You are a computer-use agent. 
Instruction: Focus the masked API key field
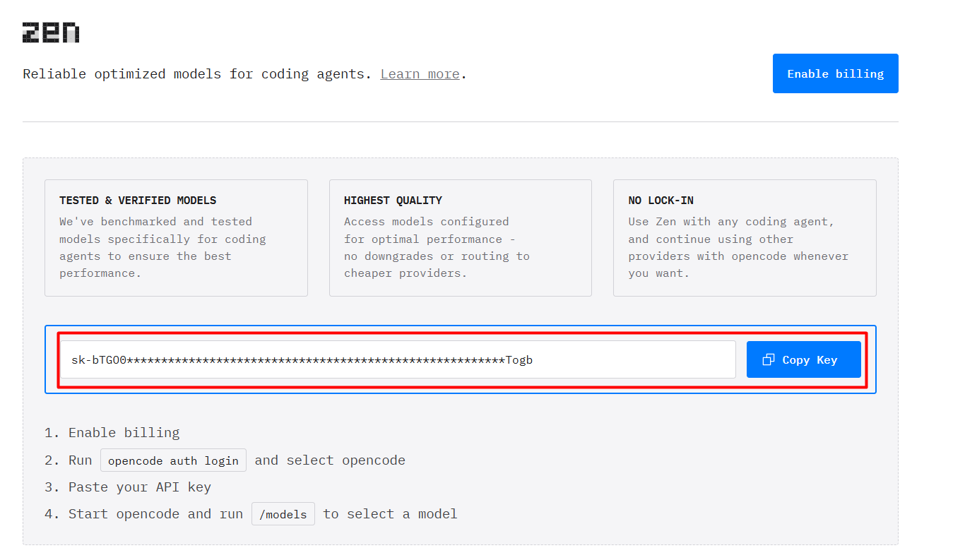(x=397, y=360)
